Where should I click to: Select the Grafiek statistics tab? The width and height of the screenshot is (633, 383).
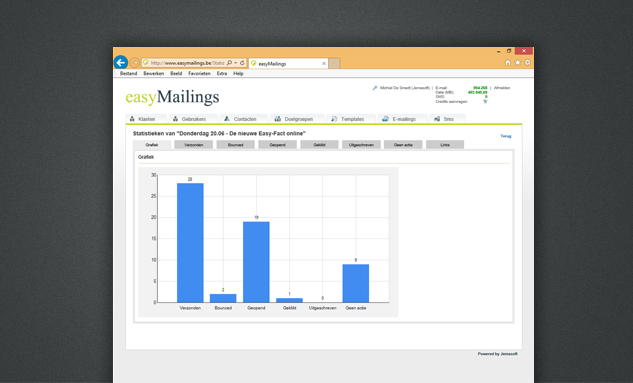click(x=152, y=144)
